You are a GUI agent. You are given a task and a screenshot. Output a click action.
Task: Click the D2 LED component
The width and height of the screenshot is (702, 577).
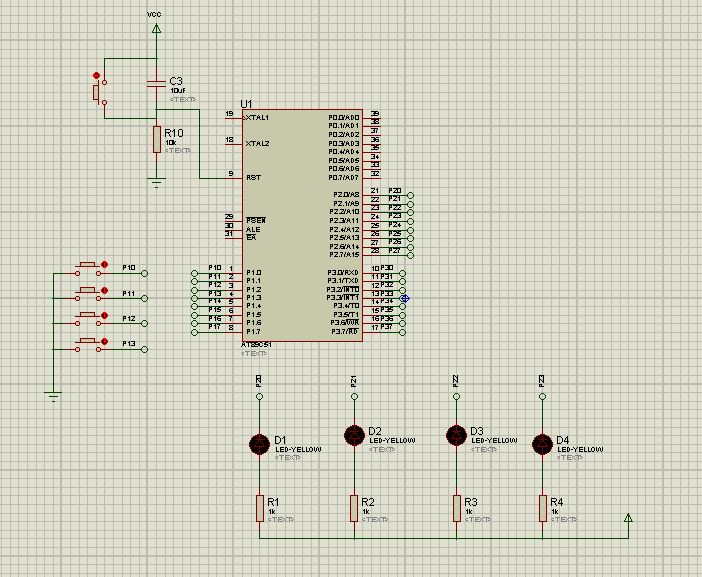coord(353,435)
